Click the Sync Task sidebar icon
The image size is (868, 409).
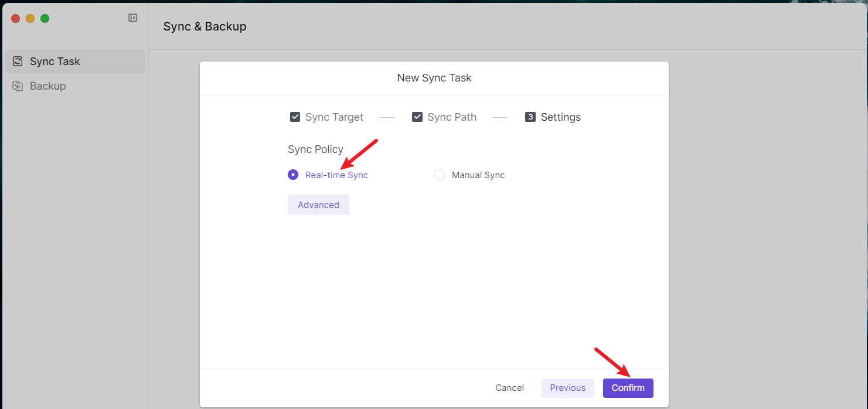pos(18,62)
